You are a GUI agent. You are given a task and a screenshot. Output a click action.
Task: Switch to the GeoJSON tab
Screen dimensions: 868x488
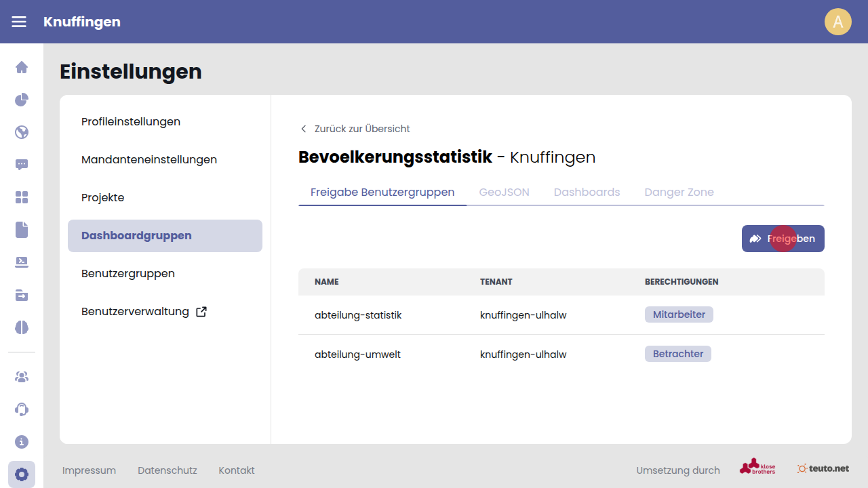click(x=504, y=192)
